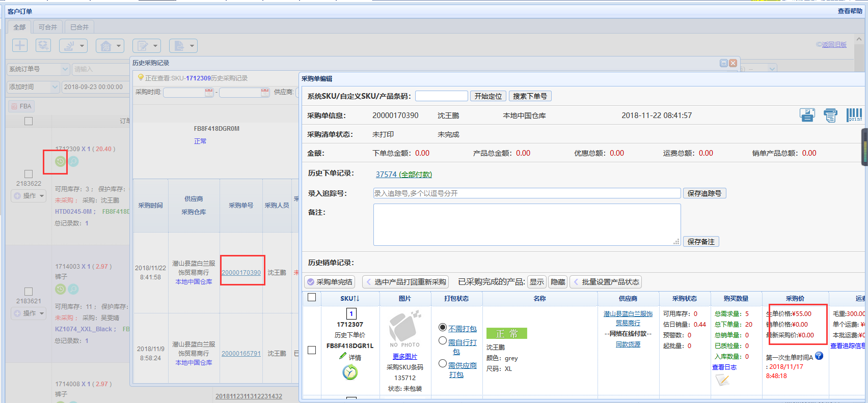Switch to the 已合并 tab
868x403 pixels.
coord(79,27)
